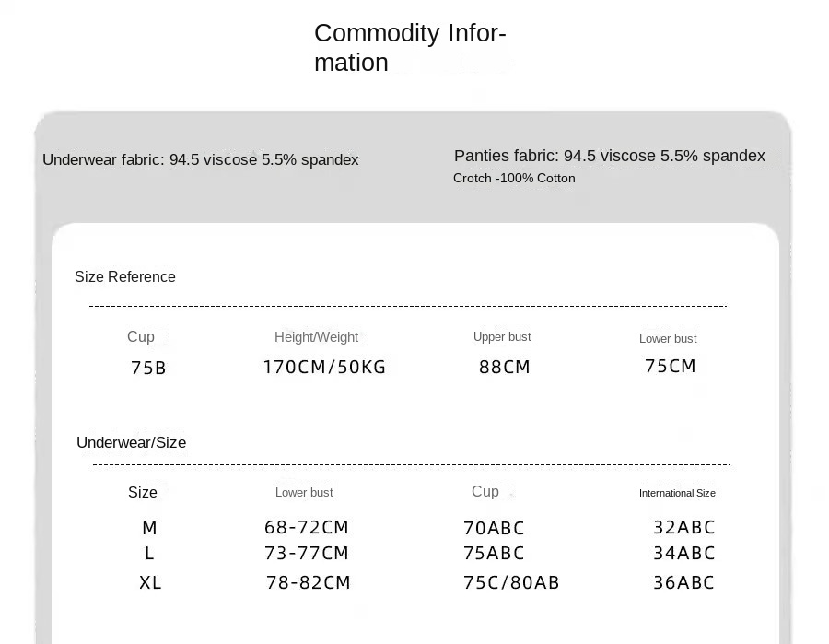Click the 75C/80AB cup value

click(x=511, y=583)
